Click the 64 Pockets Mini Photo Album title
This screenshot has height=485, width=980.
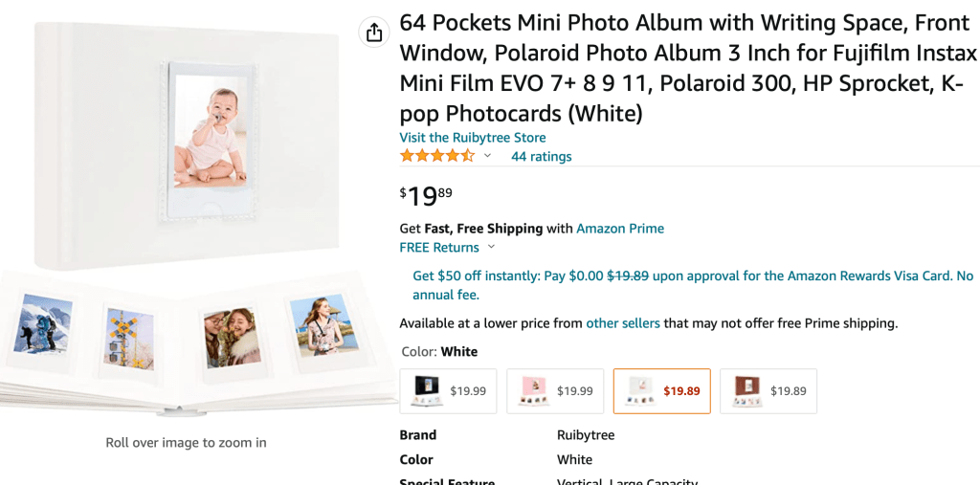(688, 68)
